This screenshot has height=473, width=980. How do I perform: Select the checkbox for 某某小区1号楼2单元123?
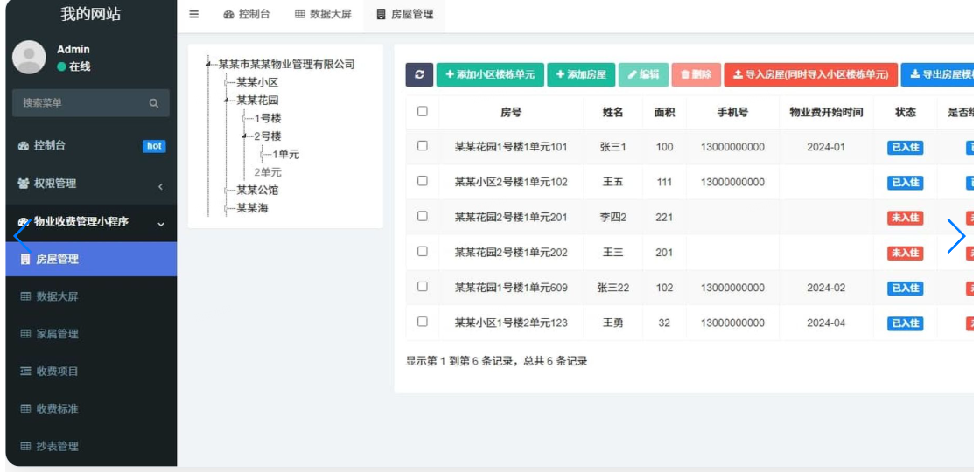pyautogui.click(x=423, y=322)
